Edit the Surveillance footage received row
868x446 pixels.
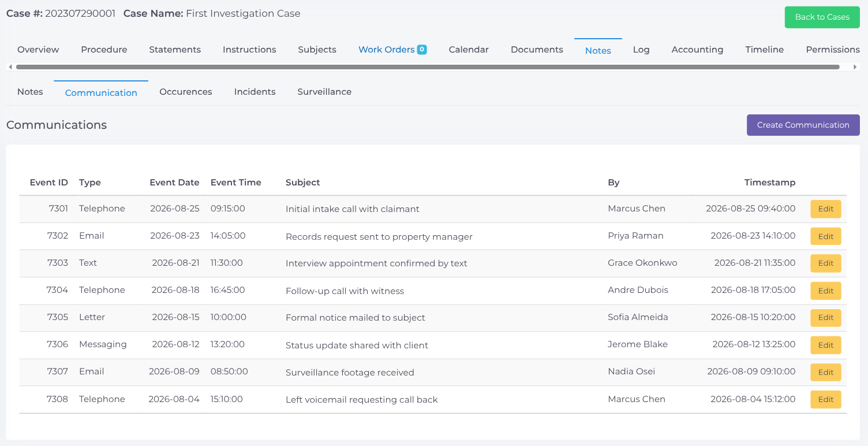(x=826, y=372)
